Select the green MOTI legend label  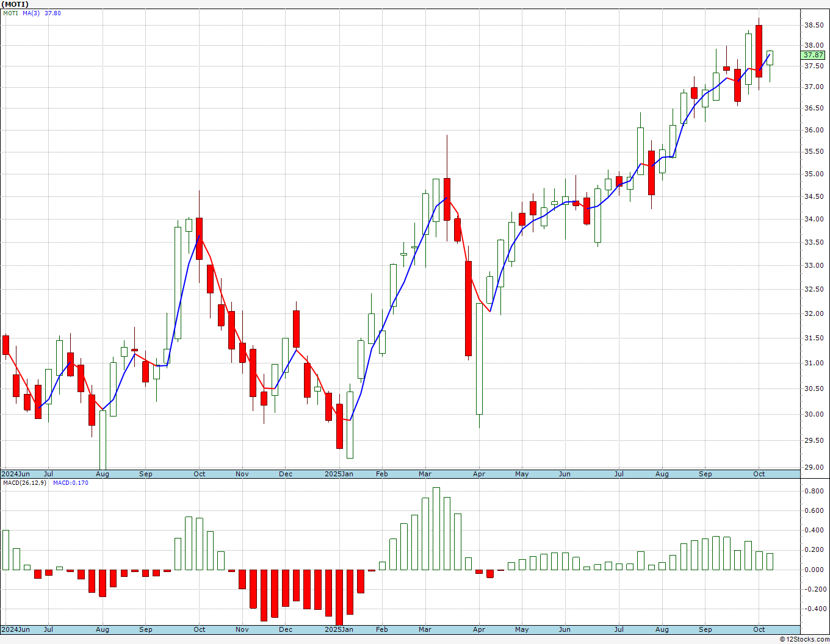tap(10, 13)
